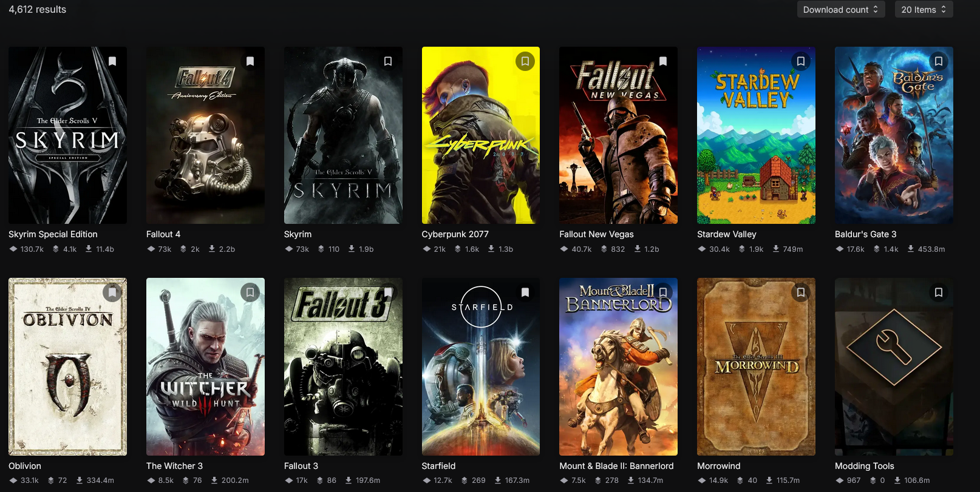980x492 pixels.
Task: Bookmark the Skyrim Special Edition game card
Action: pos(112,61)
